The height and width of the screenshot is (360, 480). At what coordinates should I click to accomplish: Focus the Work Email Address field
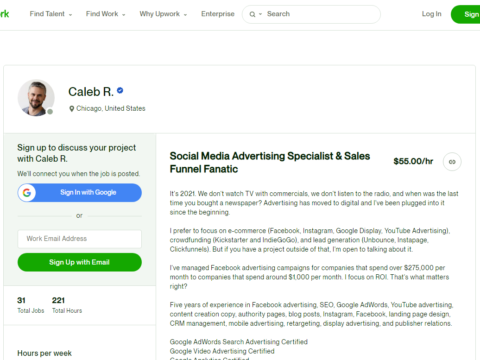(80, 239)
